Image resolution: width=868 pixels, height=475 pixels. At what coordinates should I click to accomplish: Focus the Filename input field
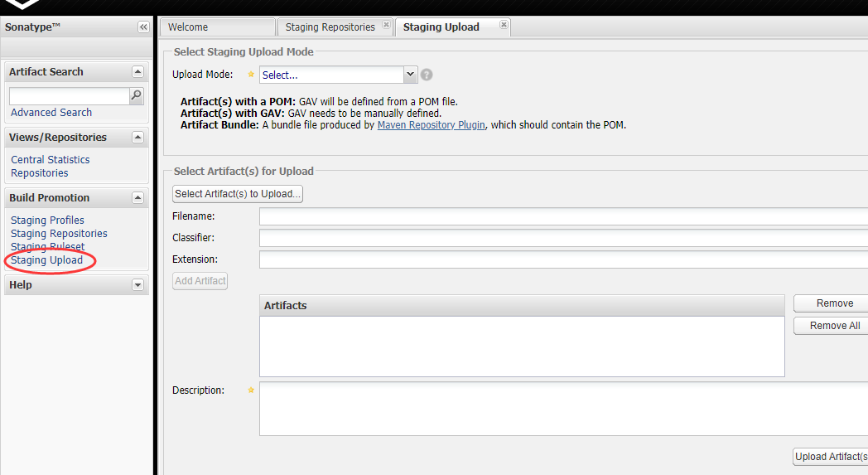point(563,216)
